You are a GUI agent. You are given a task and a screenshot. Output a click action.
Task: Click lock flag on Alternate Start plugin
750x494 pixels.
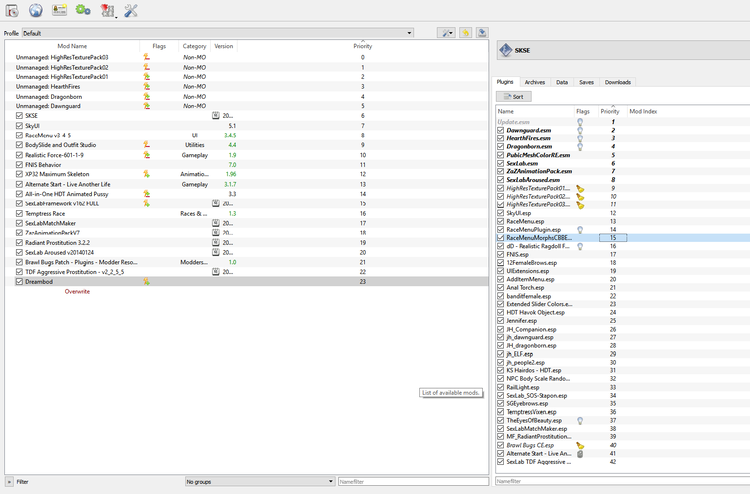click(580, 453)
